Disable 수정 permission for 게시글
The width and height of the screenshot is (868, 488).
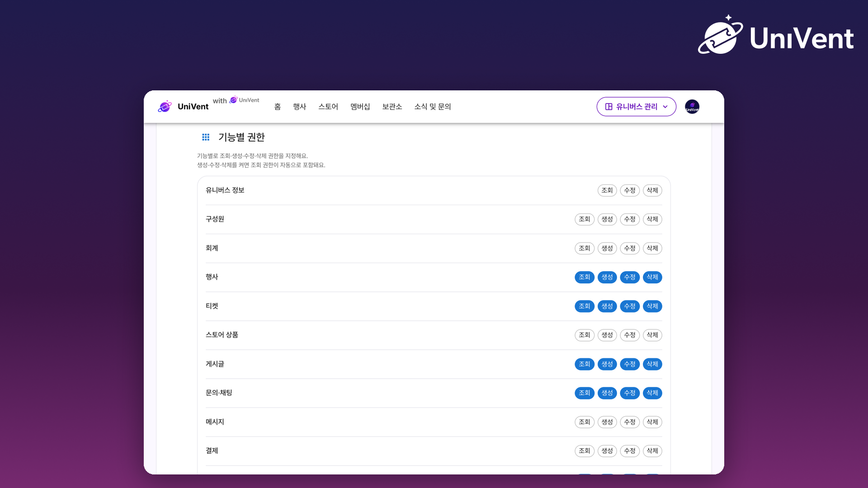pos(630,364)
